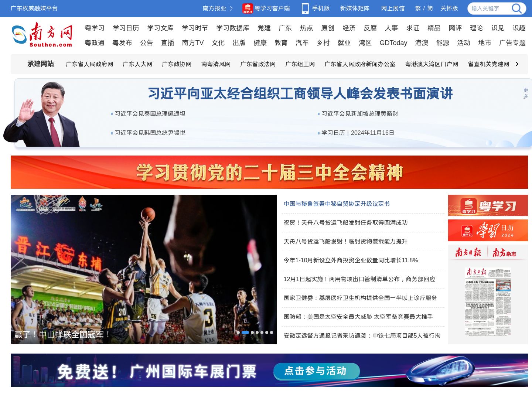This screenshot has height=399, width=532.
Task: Open 今年1-10月新设立外商投资企业 article
Action: coord(351,260)
